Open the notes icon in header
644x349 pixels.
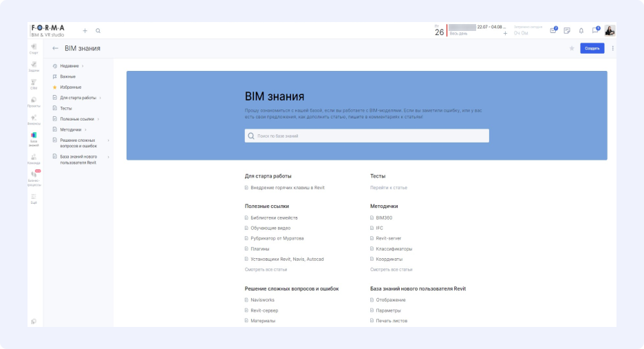click(567, 31)
